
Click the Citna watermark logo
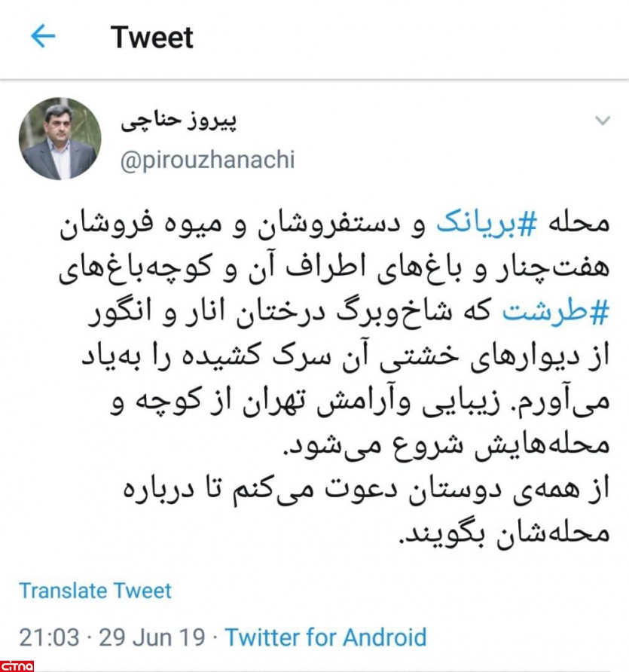tap(17, 667)
